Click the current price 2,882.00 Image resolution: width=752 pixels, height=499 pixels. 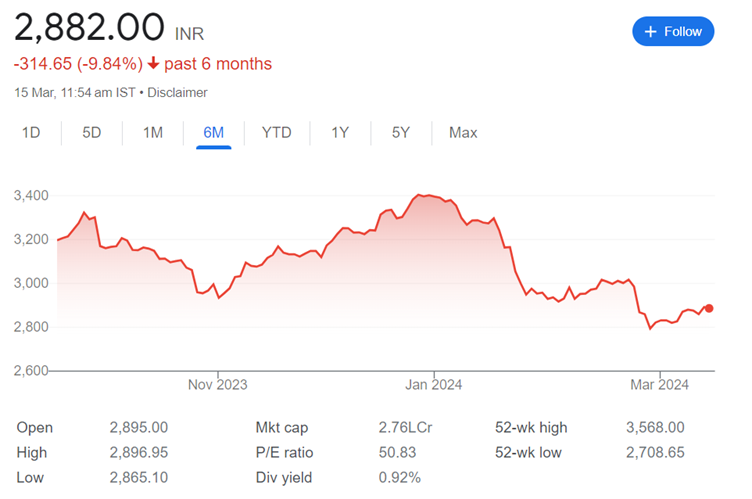[x=89, y=25]
